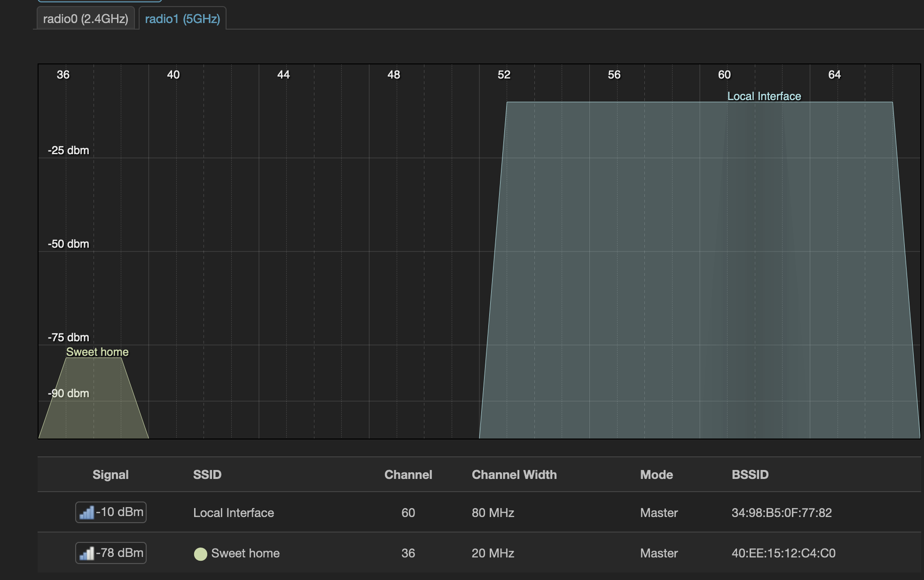The width and height of the screenshot is (924, 580).
Task: Select Sweet home SSID in table
Action: coord(245,553)
